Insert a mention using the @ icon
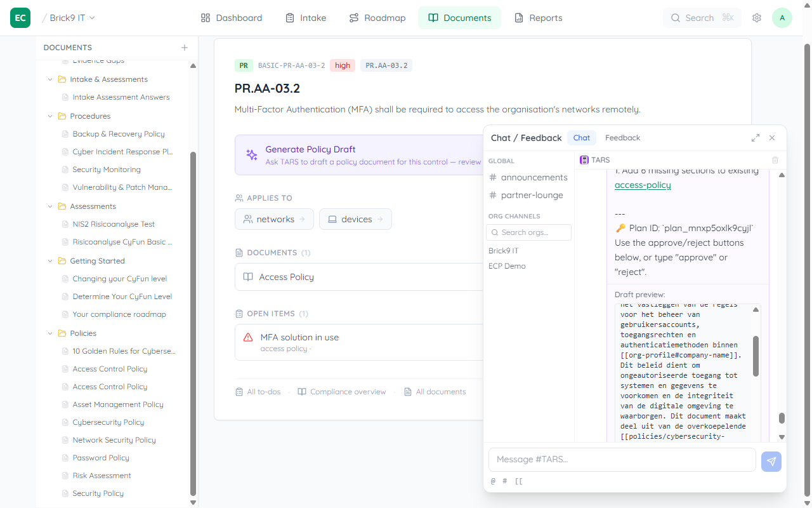The width and height of the screenshot is (812, 508). pyautogui.click(x=493, y=481)
